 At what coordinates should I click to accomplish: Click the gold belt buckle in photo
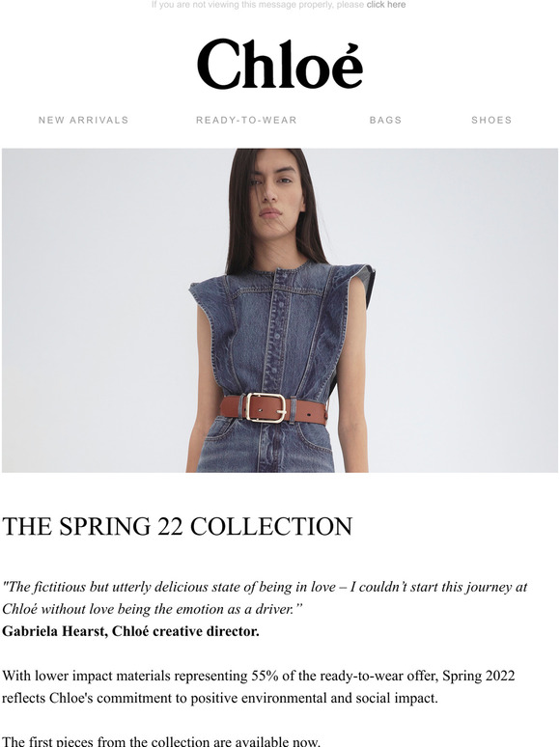coord(266,406)
